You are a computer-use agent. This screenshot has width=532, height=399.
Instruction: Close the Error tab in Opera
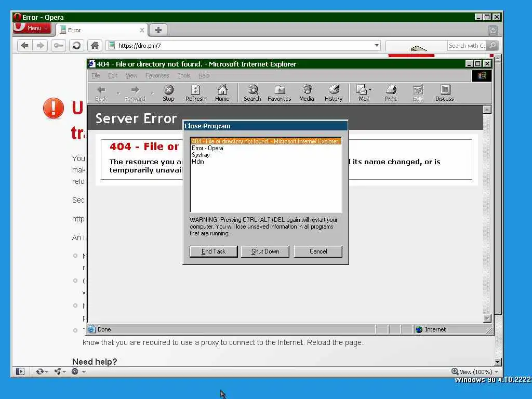[x=142, y=30]
